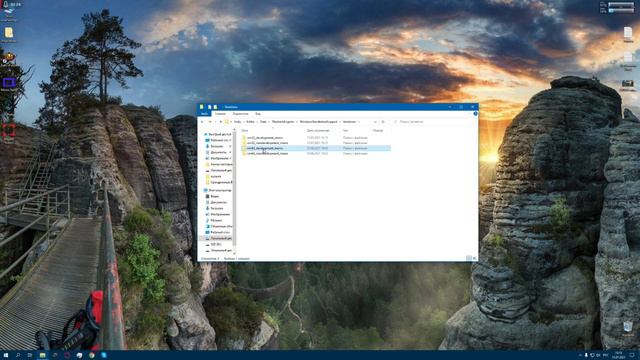Open the Файл ribbon tab
This screenshot has height=360, width=640.
(204, 114)
